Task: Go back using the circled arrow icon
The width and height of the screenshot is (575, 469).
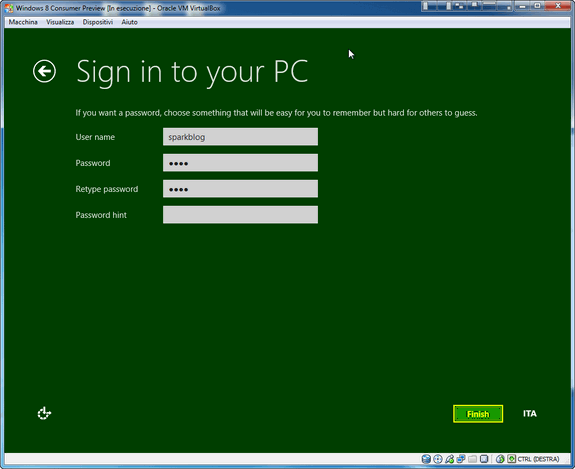Action: coord(44,71)
